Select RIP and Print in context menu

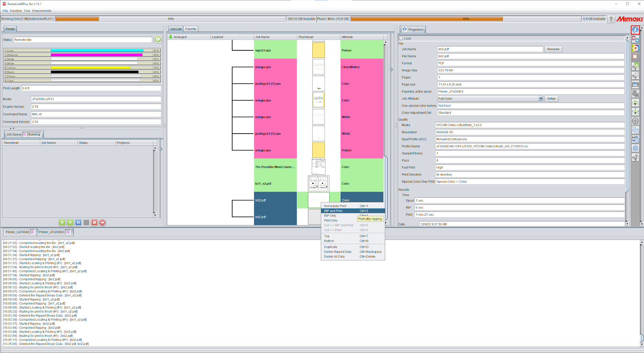tap(353, 211)
